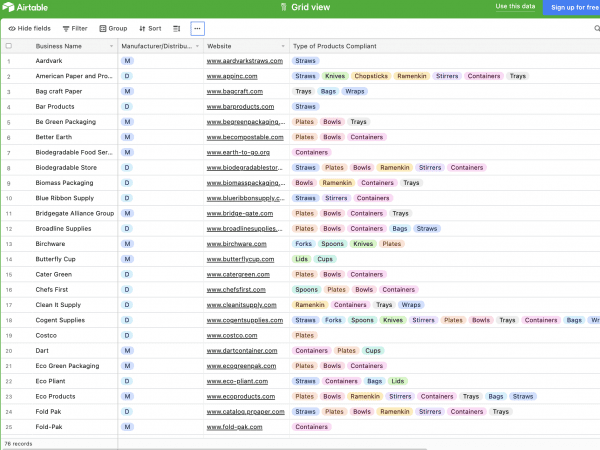Expand Website column dropdown

(x=283, y=46)
